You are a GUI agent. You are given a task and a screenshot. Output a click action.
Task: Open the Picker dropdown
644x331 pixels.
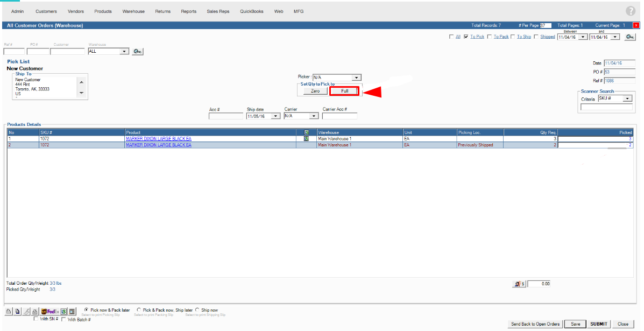pos(357,78)
